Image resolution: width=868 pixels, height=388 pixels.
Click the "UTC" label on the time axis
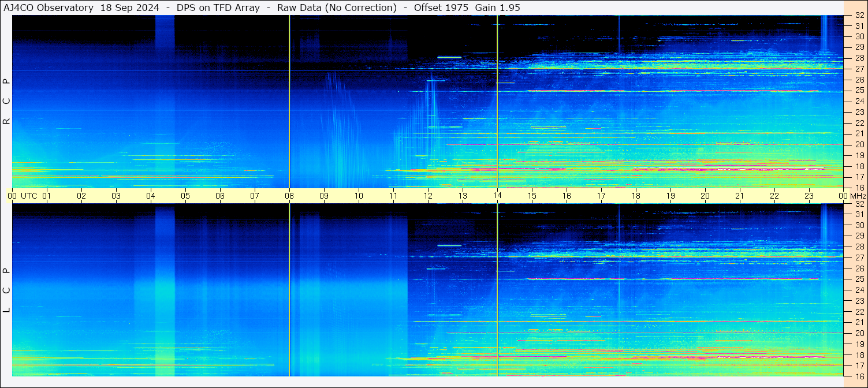[29, 196]
